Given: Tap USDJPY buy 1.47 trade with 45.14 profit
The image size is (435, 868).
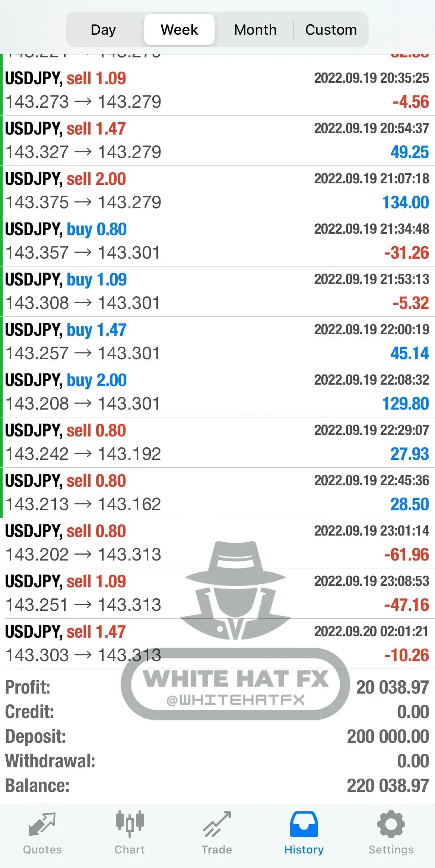Looking at the screenshot, I should pyautogui.click(x=217, y=342).
